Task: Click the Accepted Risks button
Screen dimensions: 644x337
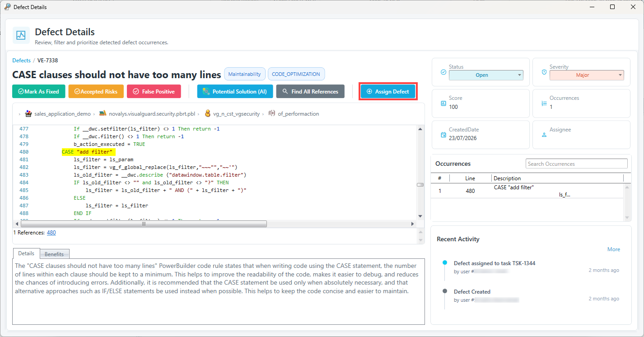Action: pyautogui.click(x=96, y=91)
